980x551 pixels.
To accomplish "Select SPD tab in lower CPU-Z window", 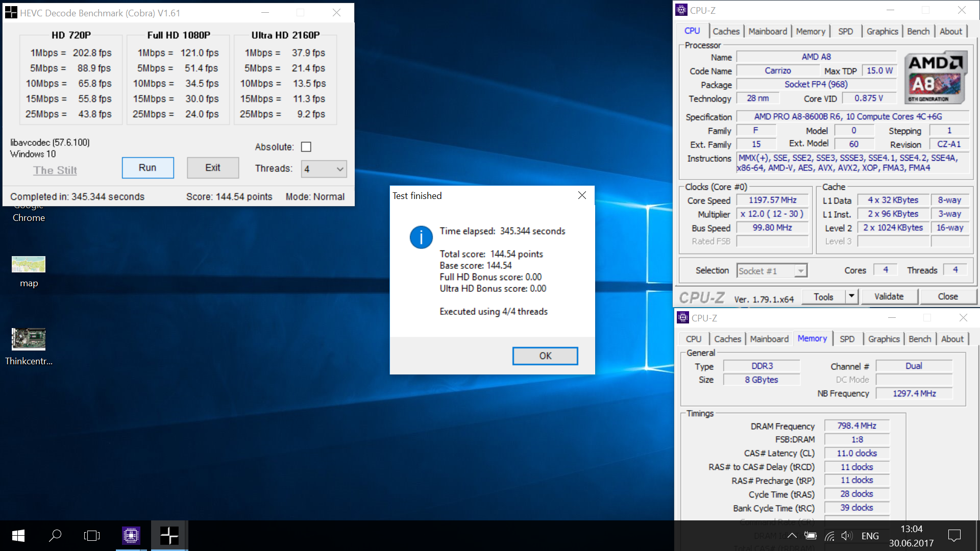I will [847, 339].
